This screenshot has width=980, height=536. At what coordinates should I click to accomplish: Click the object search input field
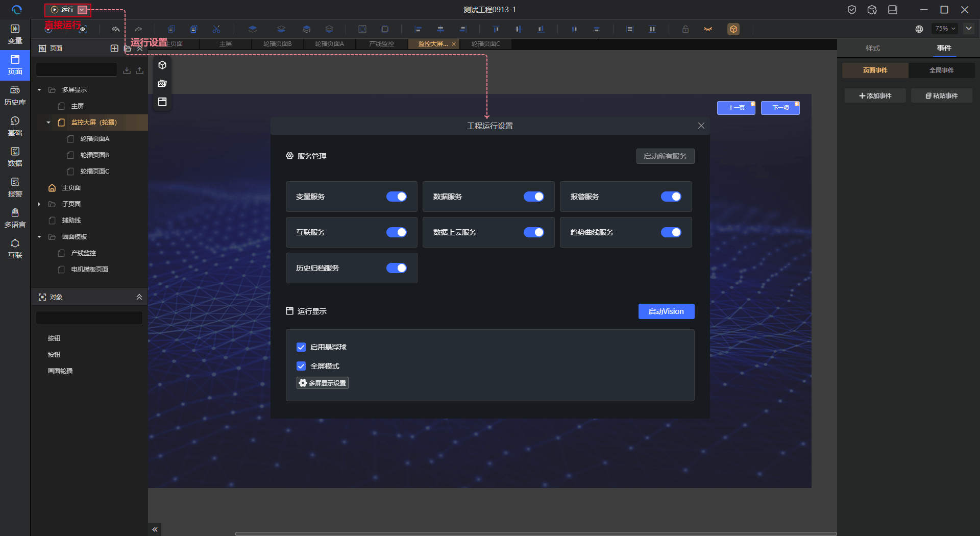point(89,318)
